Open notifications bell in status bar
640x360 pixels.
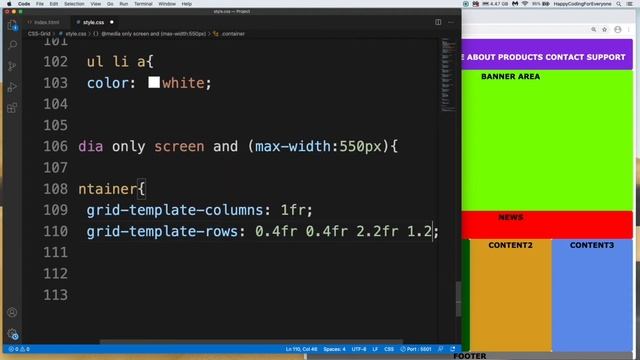click(453, 349)
